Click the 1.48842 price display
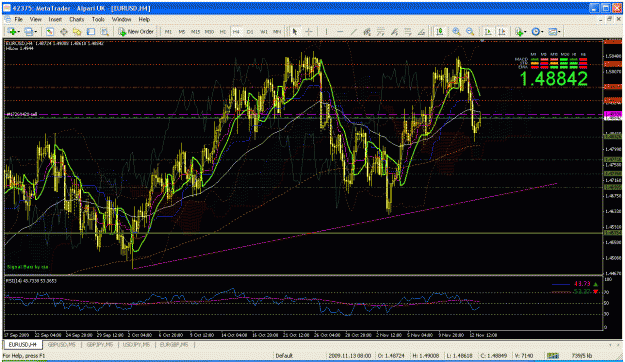 click(x=554, y=79)
